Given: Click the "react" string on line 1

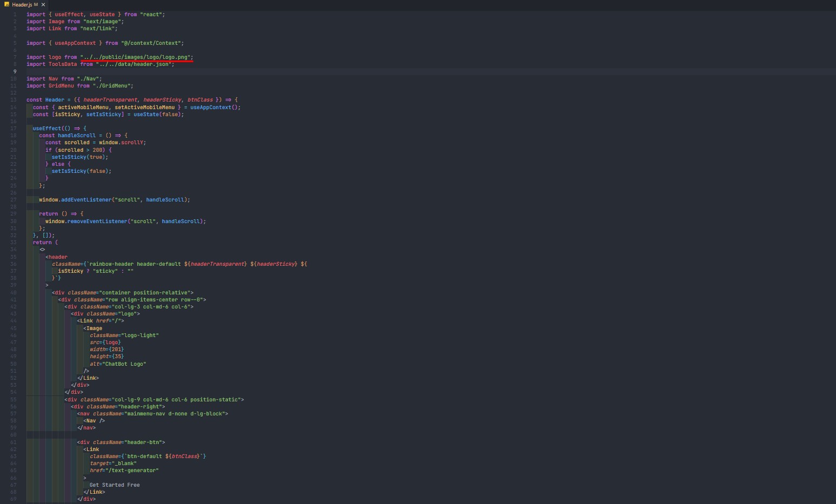Looking at the screenshot, I should click(152, 15).
